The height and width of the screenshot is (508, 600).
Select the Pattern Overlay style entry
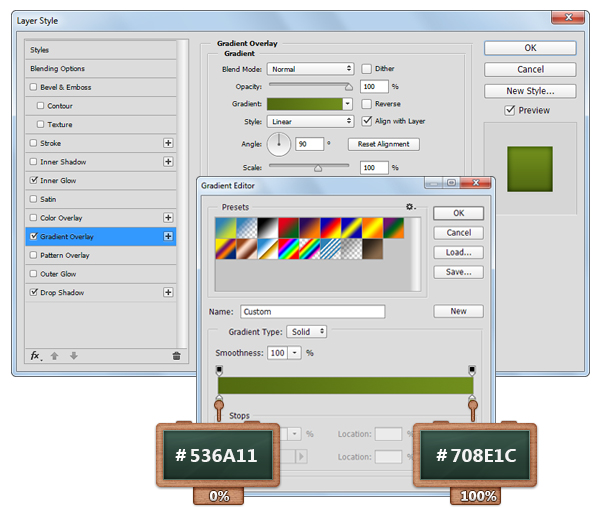tap(66, 255)
